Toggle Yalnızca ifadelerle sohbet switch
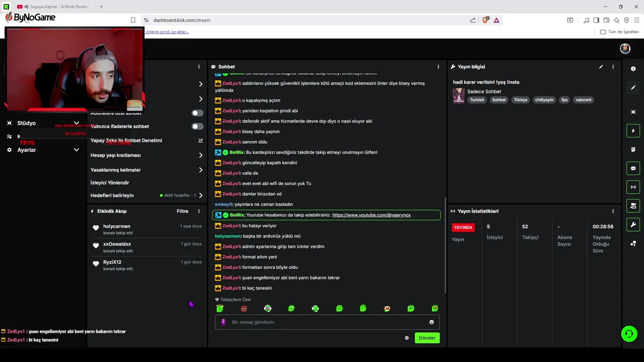This screenshot has height=362, width=644. 198,126
